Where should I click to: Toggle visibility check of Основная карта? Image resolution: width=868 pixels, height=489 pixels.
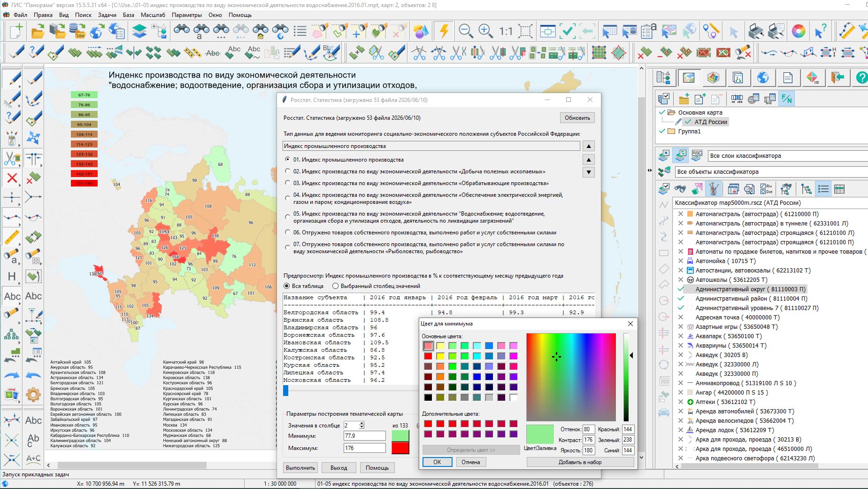tap(662, 112)
